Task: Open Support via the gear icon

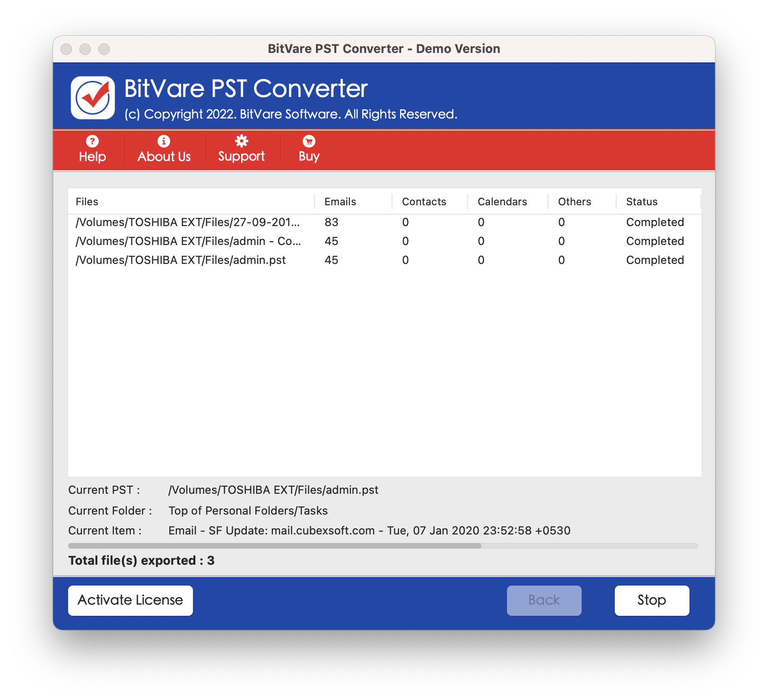Action: (x=241, y=141)
